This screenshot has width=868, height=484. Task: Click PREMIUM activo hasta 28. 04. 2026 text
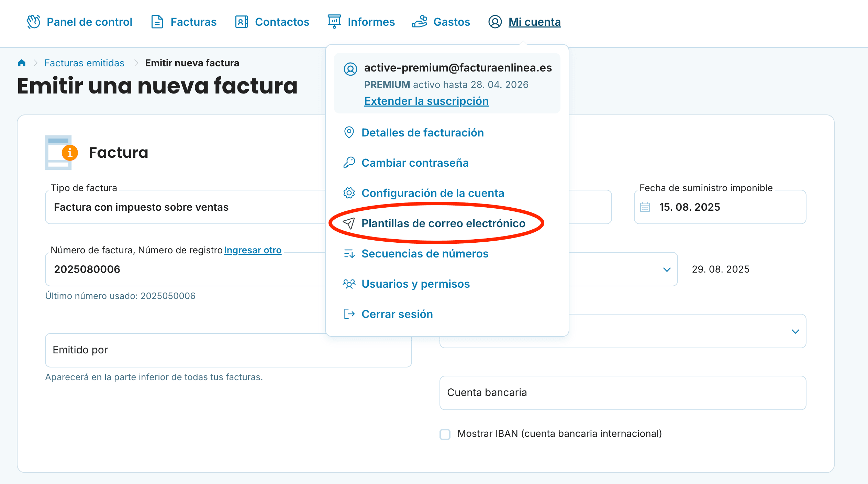446,85
